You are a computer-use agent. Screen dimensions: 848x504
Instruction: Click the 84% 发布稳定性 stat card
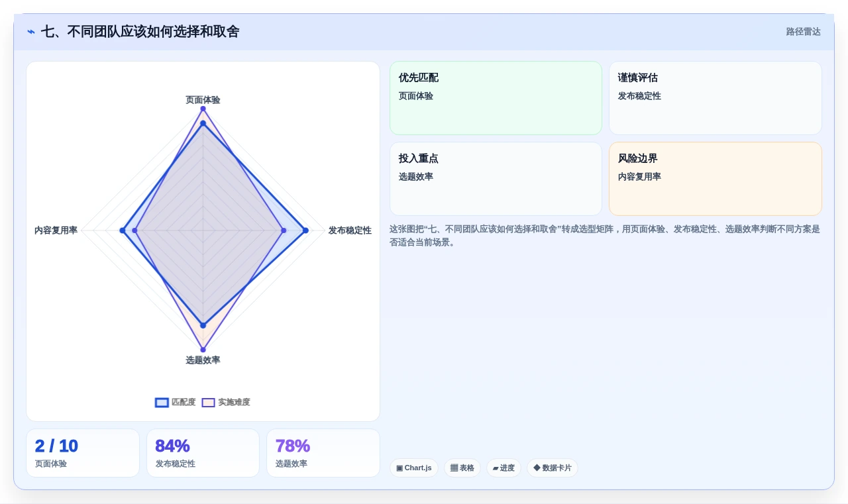pyautogui.click(x=203, y=453)
